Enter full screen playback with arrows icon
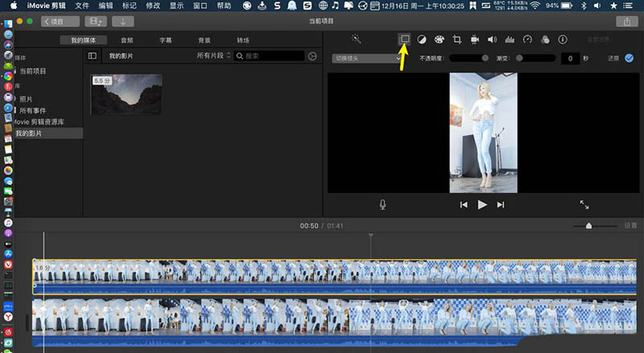 pos(584,204)
